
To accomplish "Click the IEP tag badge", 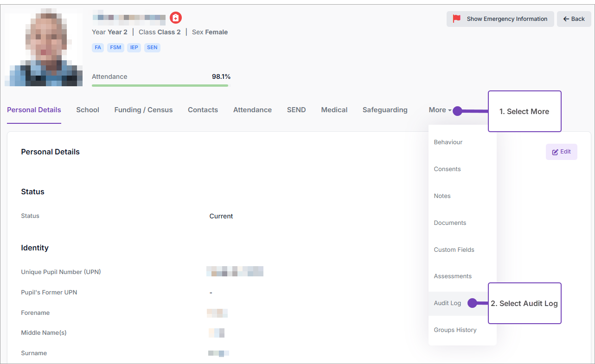I will (134, 47).
